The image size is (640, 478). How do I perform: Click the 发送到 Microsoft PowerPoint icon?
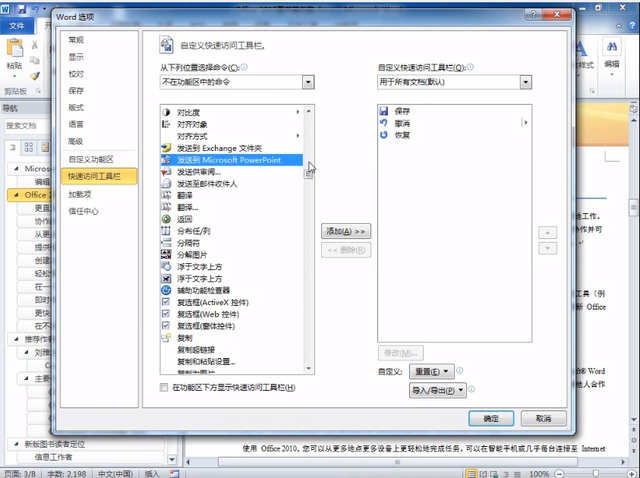coord(167,159)
